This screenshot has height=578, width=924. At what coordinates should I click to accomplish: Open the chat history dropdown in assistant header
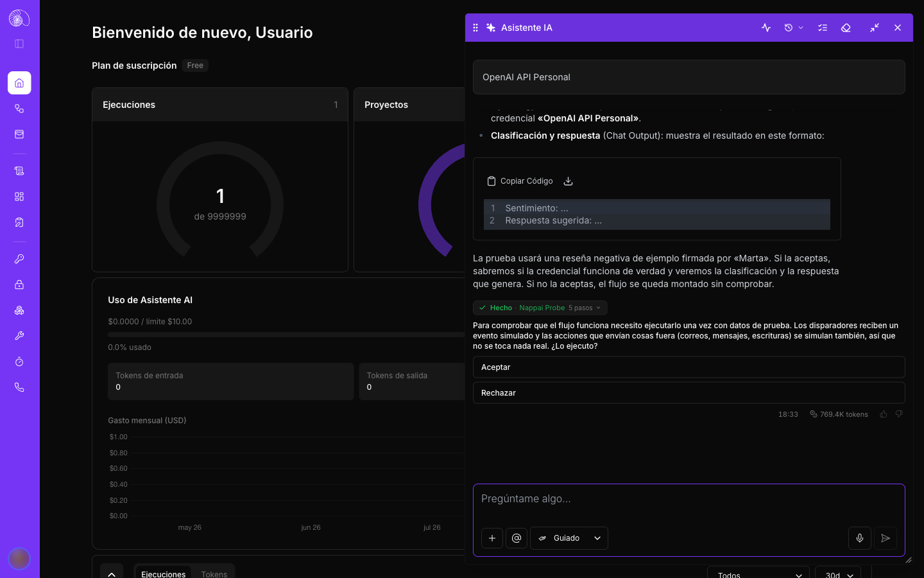click(x=794, y=28)
